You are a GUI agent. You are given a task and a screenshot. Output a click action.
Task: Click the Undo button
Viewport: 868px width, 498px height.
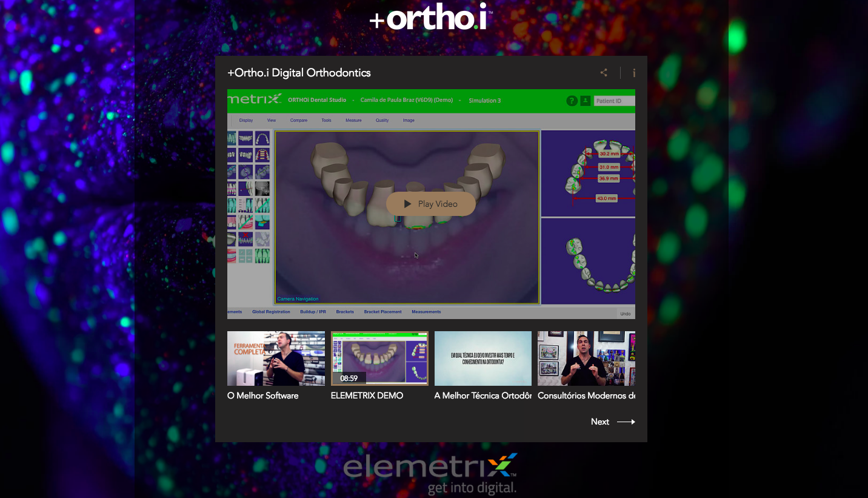pyautogui.click(x=624, y=314)
